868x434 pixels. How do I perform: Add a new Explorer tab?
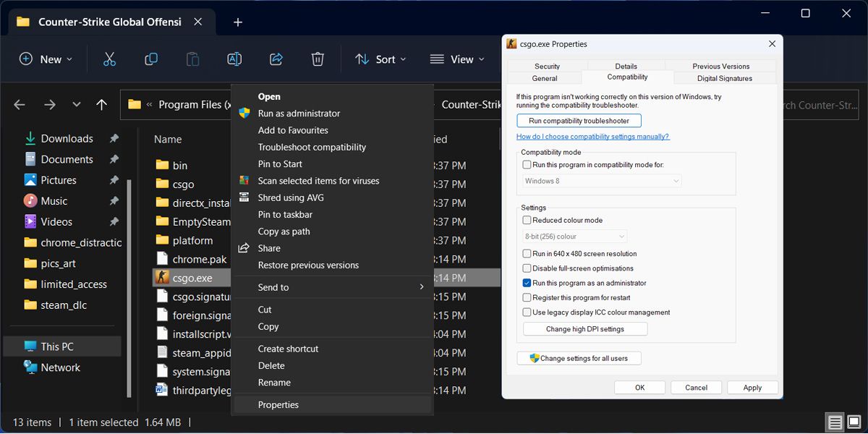(x=237, y=22)
